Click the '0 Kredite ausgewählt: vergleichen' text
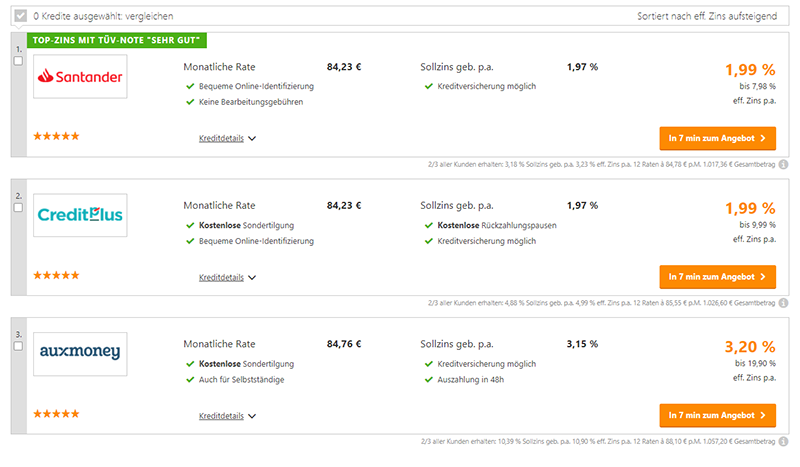The image size is (800, 467). [x=103, y=16]
